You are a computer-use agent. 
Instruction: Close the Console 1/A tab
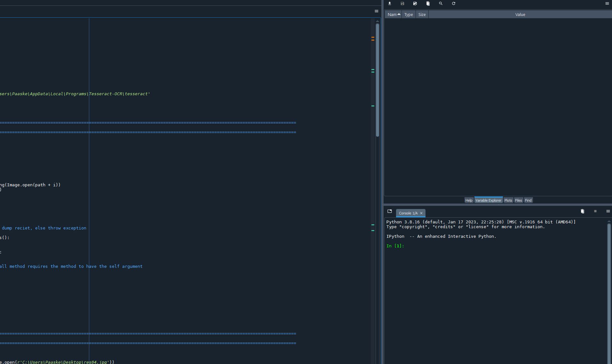coord(421,213)
